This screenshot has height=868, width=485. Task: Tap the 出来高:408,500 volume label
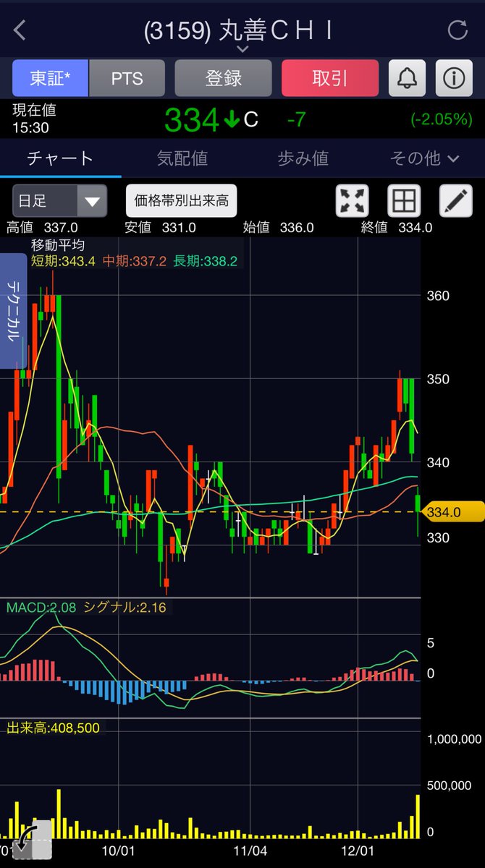[53, 727]
